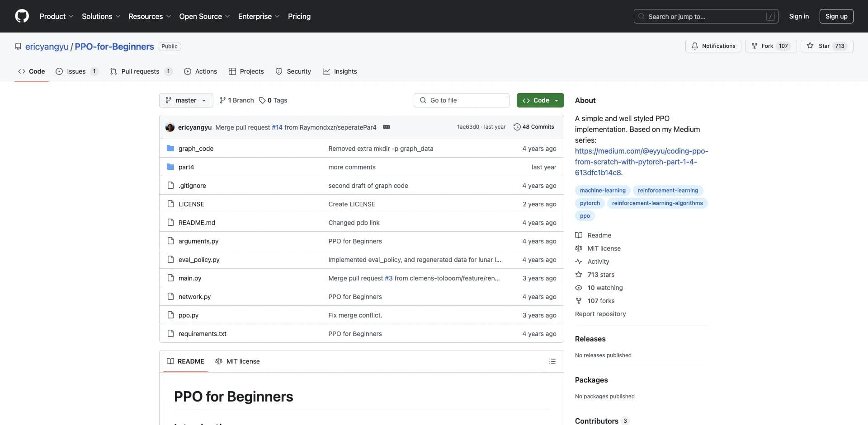Click the ppo topic tag
This screenshot has height=425, width=868.
(585, 216)
